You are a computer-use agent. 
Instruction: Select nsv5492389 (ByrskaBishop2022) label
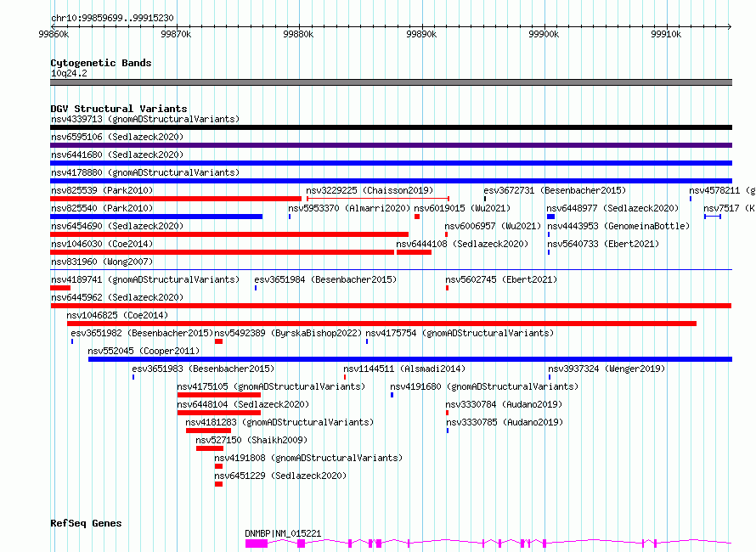[288, 333]
